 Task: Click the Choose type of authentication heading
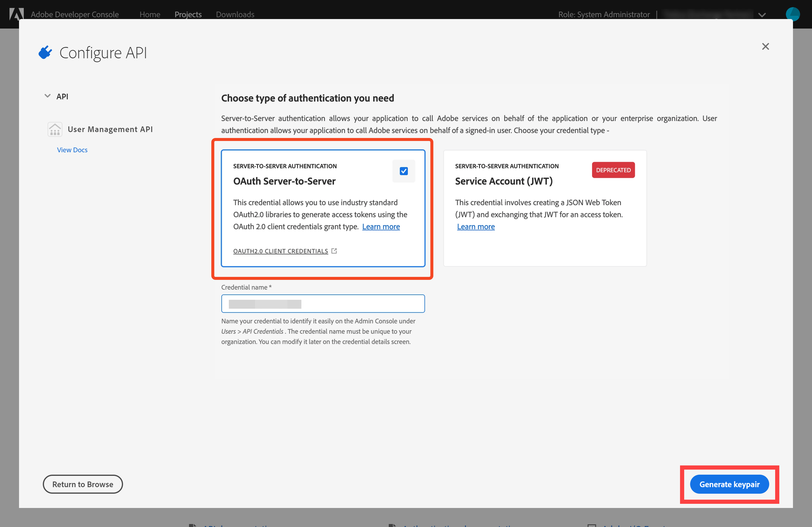pyautogui.click(x=307, y=98)
